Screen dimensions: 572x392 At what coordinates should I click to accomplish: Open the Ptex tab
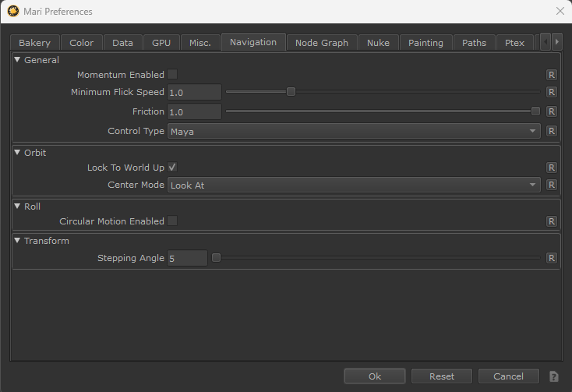(x=515, y=43)
